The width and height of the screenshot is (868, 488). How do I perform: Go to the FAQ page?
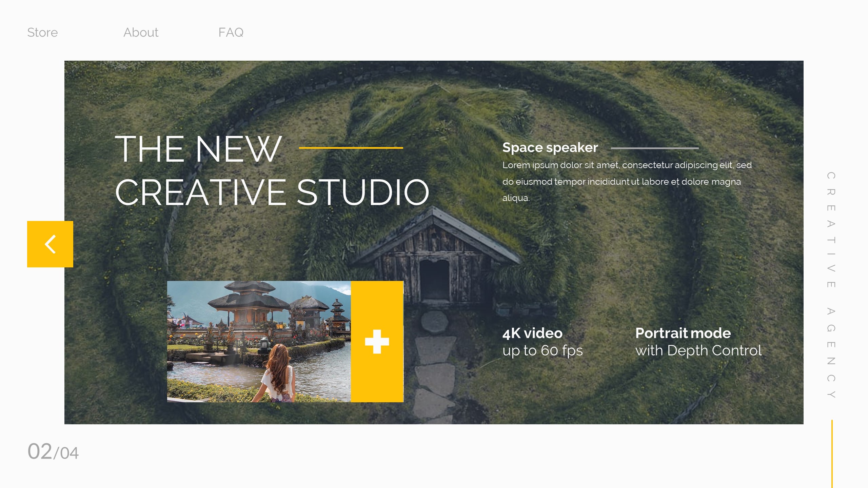click(x=231, y=33)
